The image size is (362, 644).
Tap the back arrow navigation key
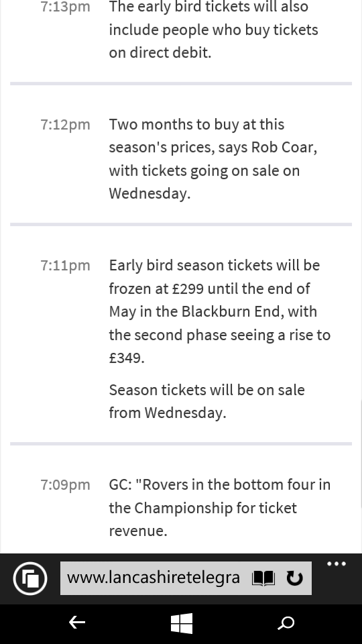point(76,623)
